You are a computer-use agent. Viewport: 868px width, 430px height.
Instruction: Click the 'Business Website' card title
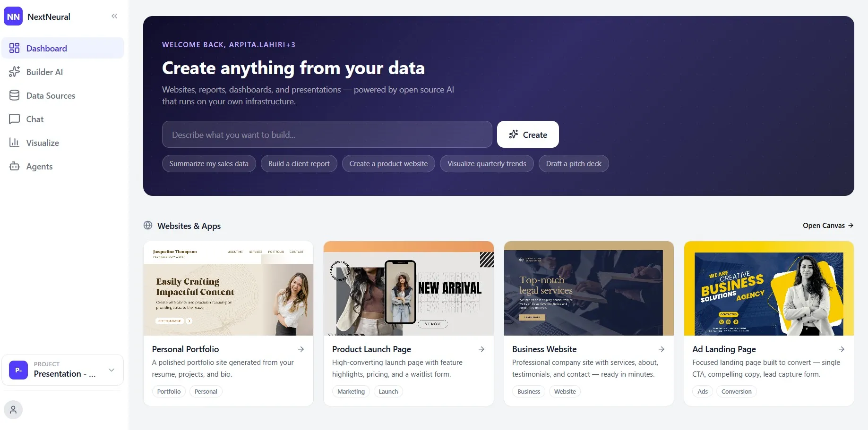[544, 349]
